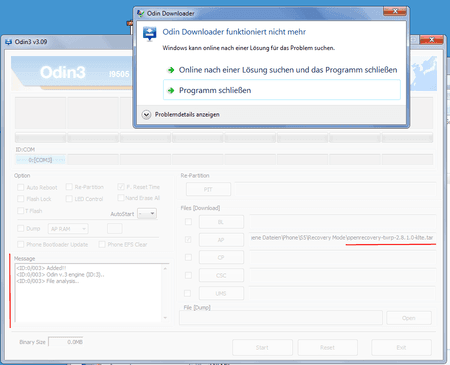The image size is (450, 365).
Task: Click the Open button
Action: pos(409,318)
